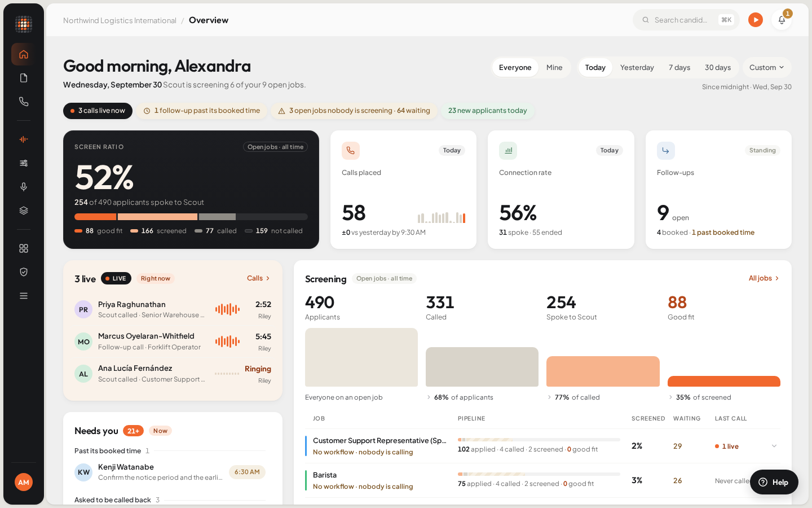This screenshot has height=508, width=812.
Task: Click the Calls placed phone icon
Action: tap(351, 151)
